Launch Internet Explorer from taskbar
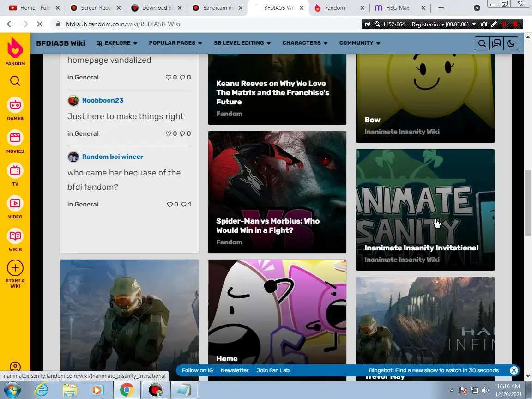The image size is (532, 399). 42,390
